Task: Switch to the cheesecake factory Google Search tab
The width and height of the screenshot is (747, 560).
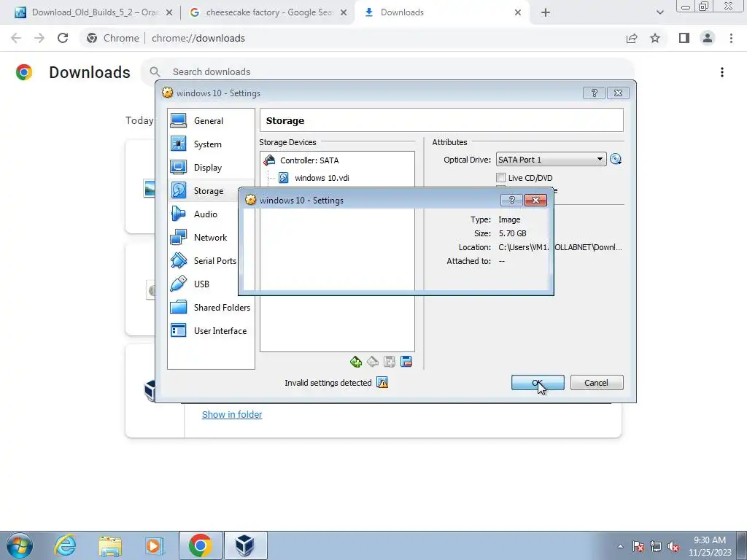Action: pyautogui.click(x=268, y=12)
